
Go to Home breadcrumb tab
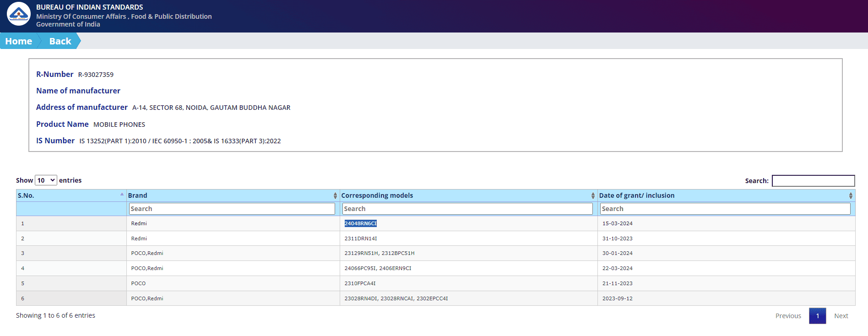(x=19, y=41)
